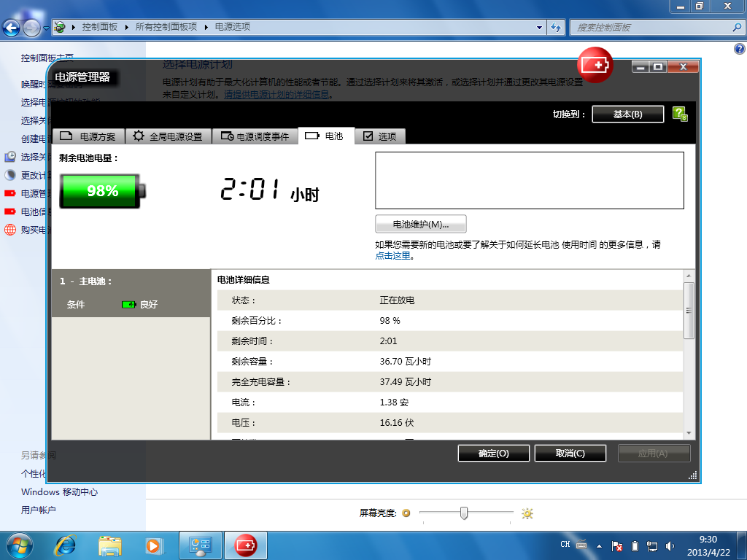Image resolution: width=747 pixels, height=560 pixels.
Task: Click the dim brightness icon
Action: pyautogui.click(x=406, y=513)
